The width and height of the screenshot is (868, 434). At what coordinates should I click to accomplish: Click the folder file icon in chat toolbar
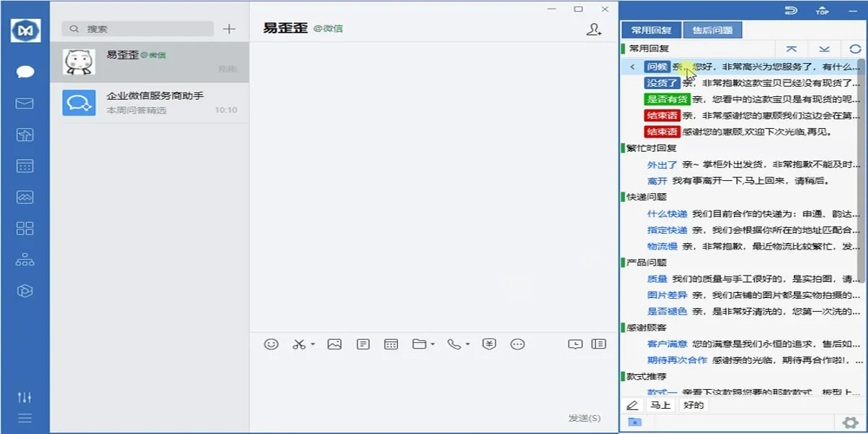[420, 344]
